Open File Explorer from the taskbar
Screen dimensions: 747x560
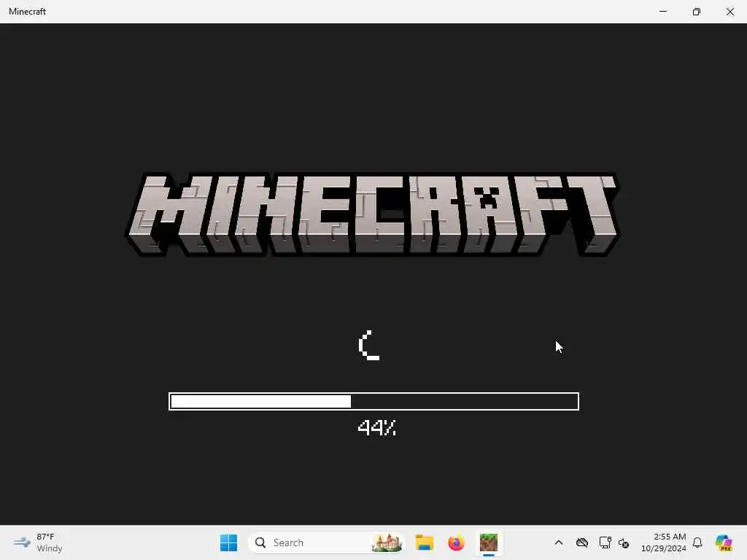424,542
